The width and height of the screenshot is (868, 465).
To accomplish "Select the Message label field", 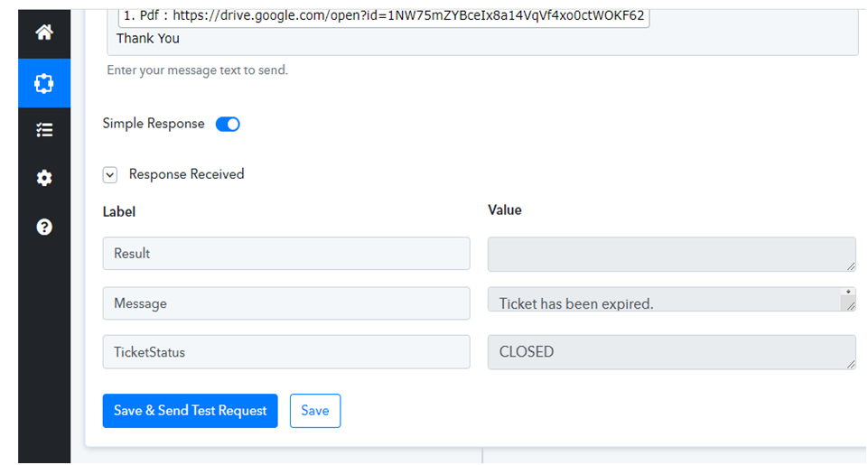I will point(286,303).
